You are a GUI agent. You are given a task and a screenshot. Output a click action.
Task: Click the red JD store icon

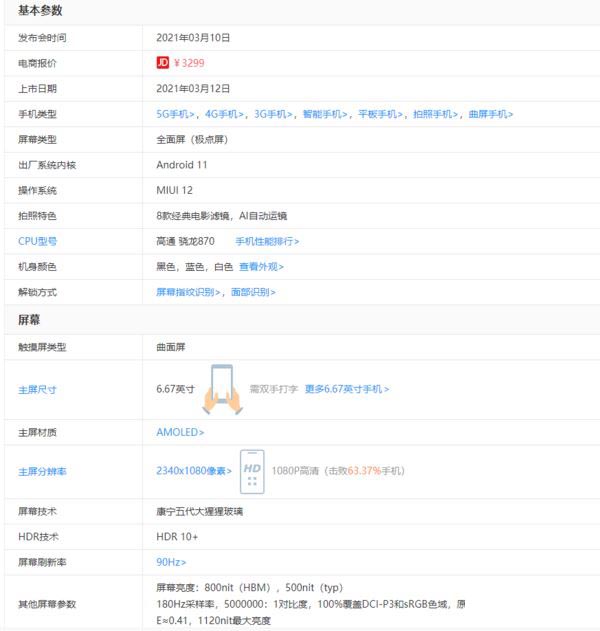[163, 63]
